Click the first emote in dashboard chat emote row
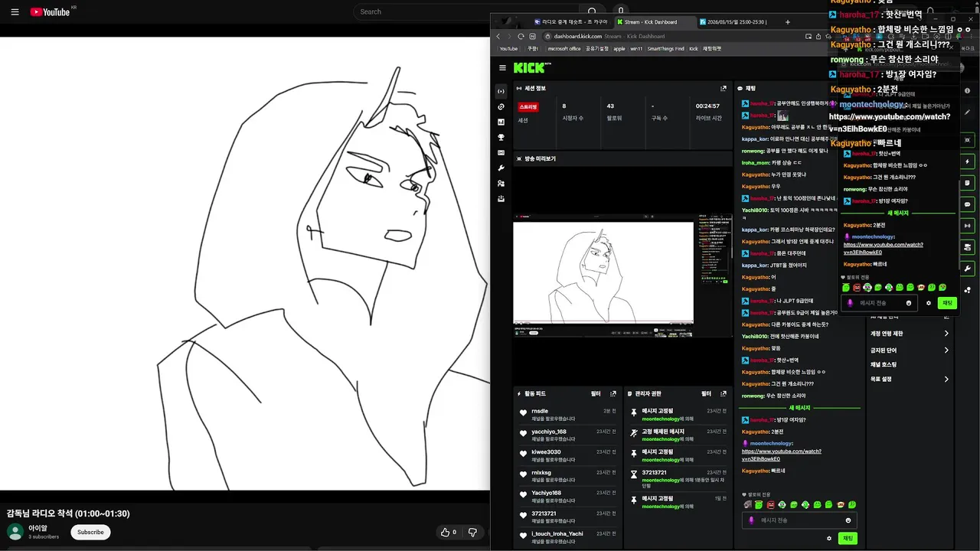The image size is (980, 551). click(748, 504)
